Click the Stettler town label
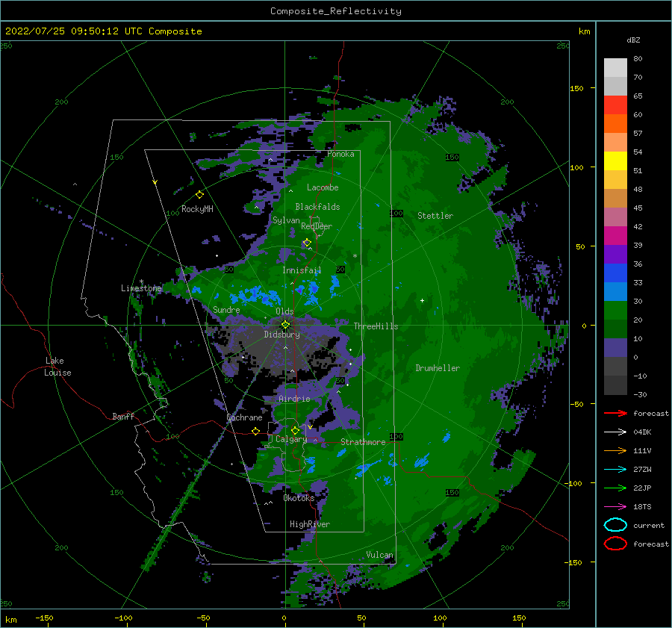The image size is (672, 628). (435, 216)
